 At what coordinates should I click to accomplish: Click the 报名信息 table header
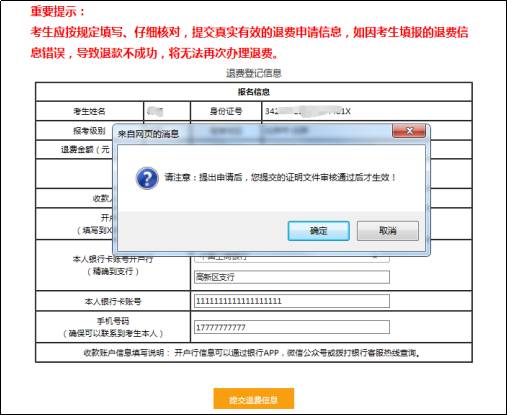coord(254,92)
